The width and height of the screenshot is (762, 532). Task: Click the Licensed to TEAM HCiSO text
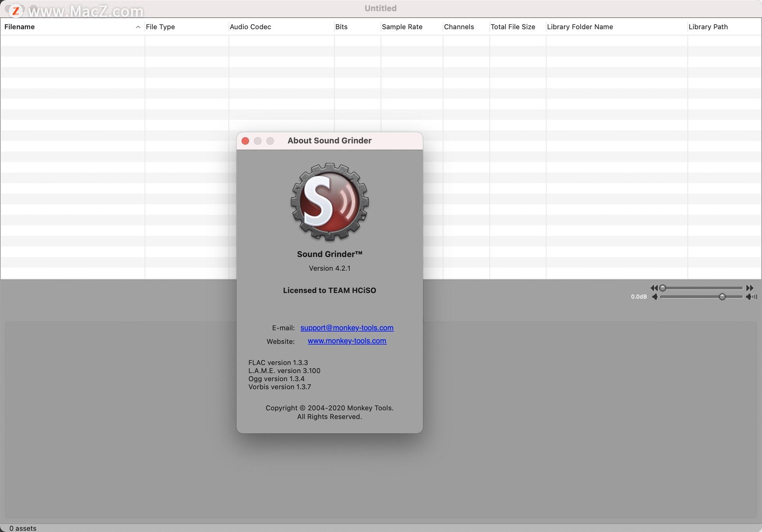pos(329,290)
